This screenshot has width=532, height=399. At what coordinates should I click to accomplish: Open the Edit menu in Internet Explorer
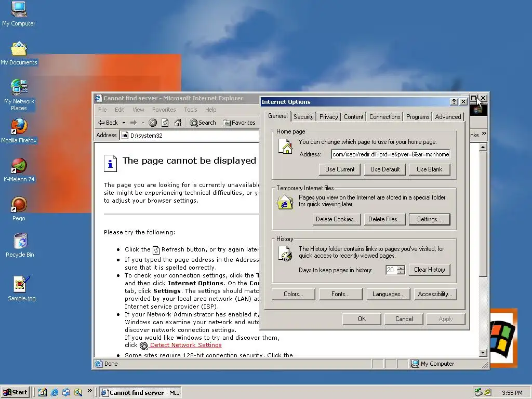coord(119,110)
